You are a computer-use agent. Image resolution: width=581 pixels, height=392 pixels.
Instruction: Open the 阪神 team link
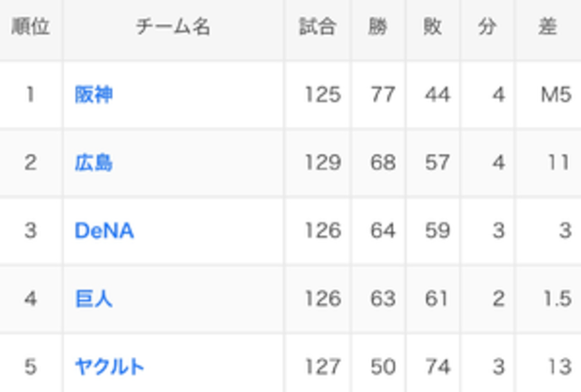[94, 95]
